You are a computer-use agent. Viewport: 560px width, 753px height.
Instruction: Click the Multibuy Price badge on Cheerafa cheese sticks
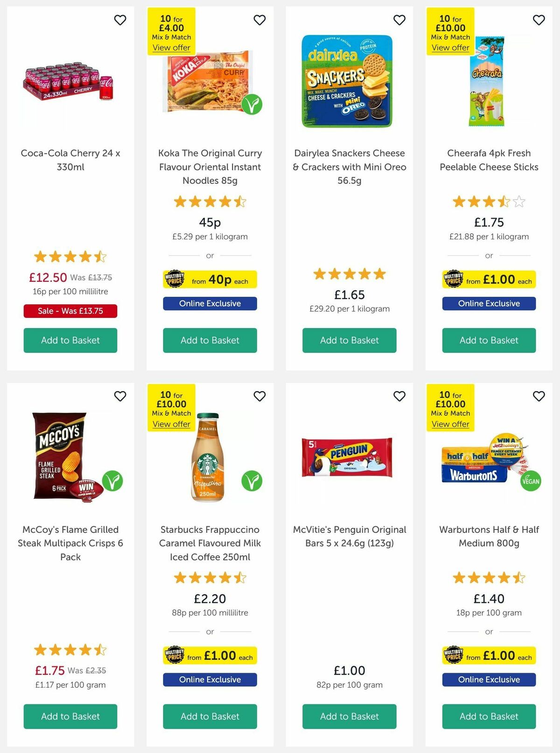[x=454, y=279]
